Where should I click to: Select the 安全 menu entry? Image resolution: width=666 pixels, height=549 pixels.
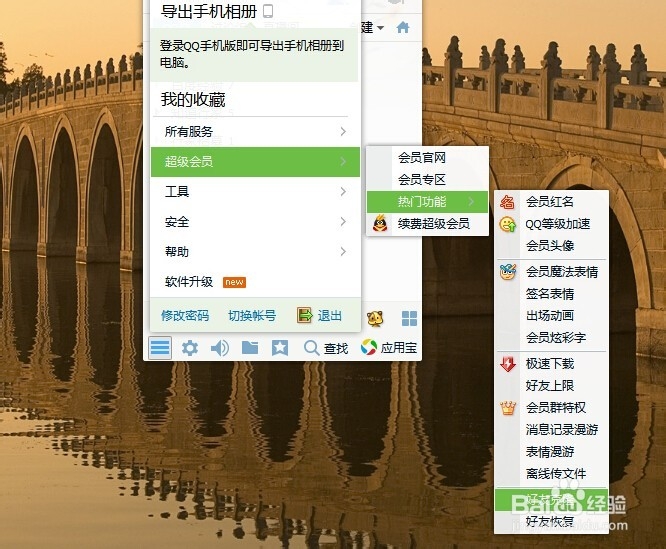click(255, 222)
